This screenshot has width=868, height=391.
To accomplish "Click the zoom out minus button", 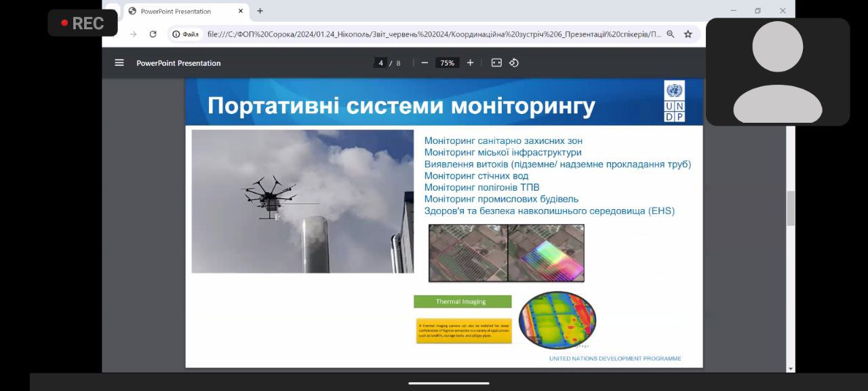I will click(x=425, y=62).
